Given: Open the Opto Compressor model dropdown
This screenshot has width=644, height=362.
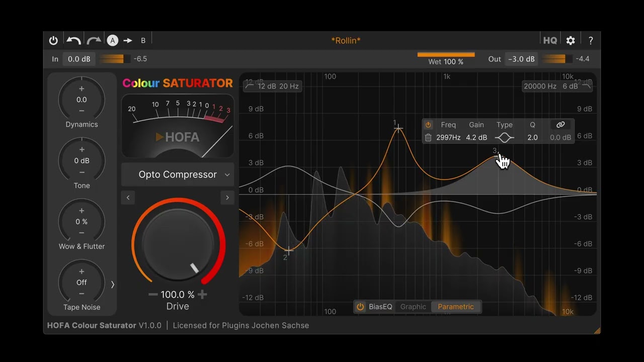Looking at the screenshot, I should click(178, 174).
